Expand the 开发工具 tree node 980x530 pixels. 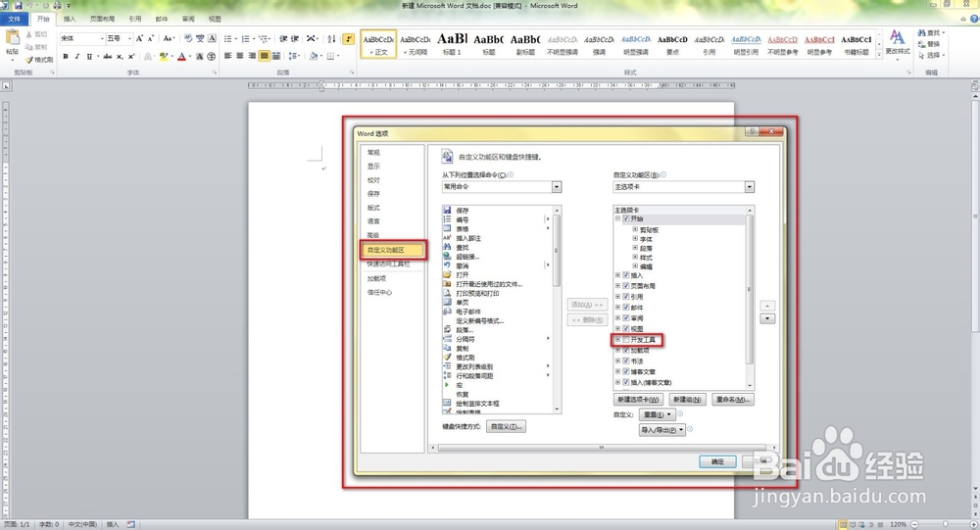click(618, 340)
